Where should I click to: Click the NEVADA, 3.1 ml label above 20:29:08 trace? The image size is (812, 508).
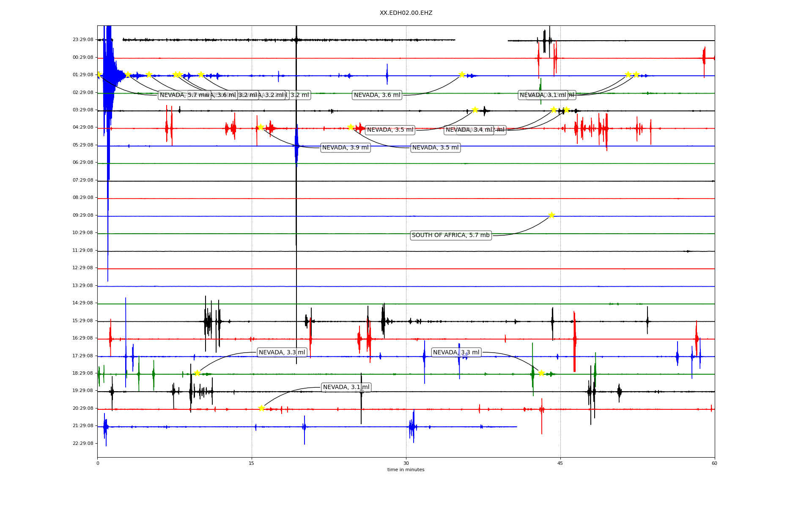coord(346,387)
